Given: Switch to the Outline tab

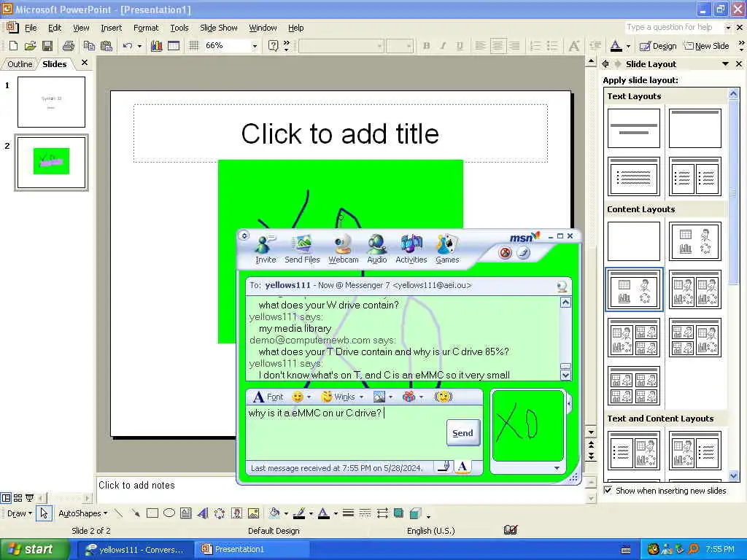Looking at the screenshot, I should click(20, 64).
